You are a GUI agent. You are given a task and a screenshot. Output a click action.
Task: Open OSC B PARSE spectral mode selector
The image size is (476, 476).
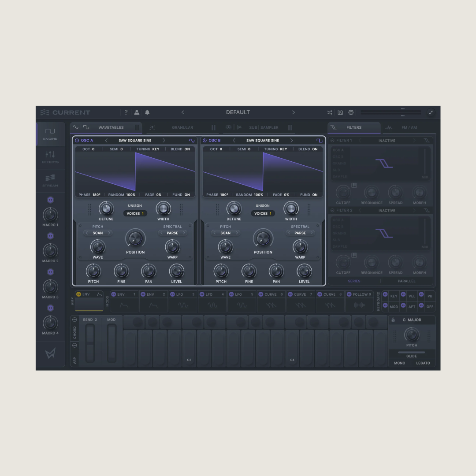click(x=300, y=233)
